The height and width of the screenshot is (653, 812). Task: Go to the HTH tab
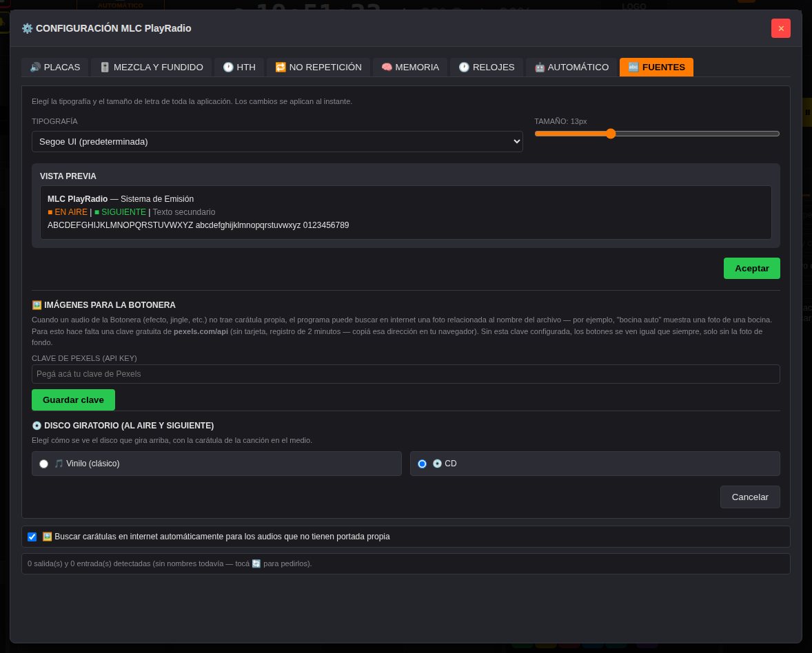[239, 68]
